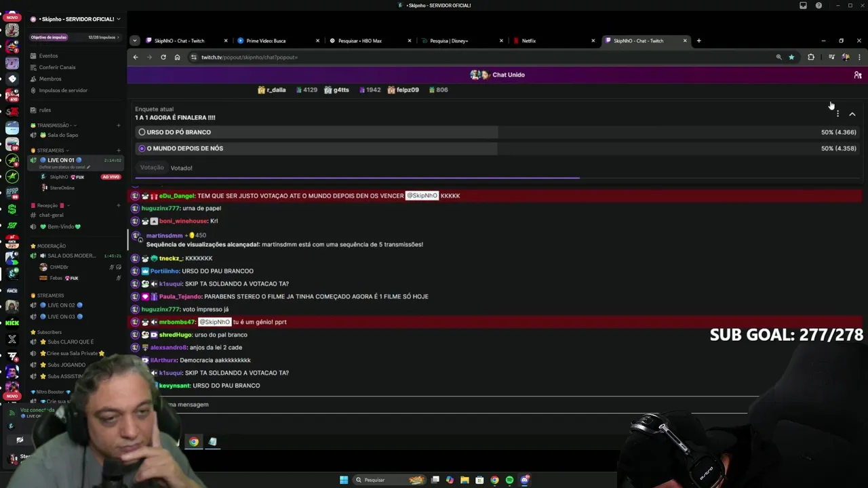The image size is (868, 488).
Task: Collapse the TRANSMISSÃO category
Action: coord(53,125)
